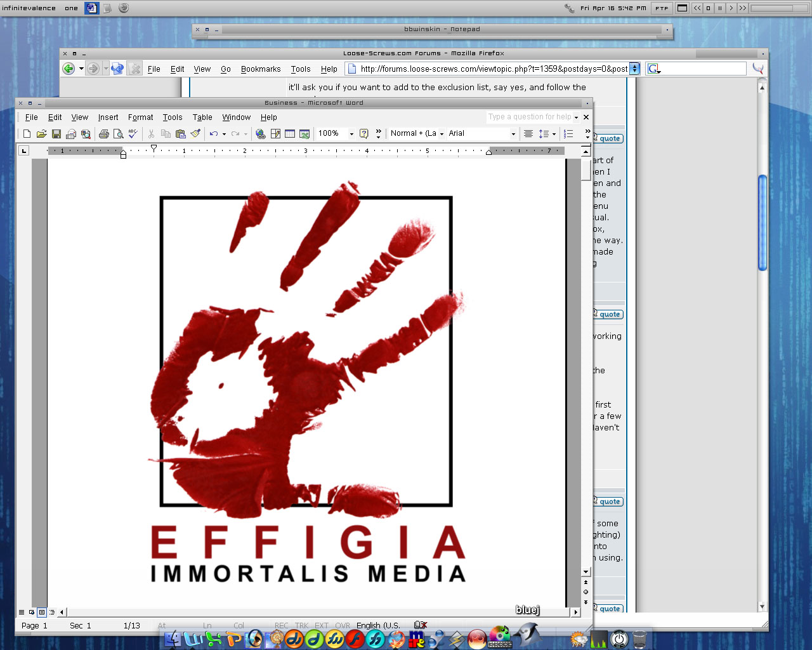The image size is (812, 650).
Task: Click the Insert Hyperlink globe icon
Action: click(260, 134)
